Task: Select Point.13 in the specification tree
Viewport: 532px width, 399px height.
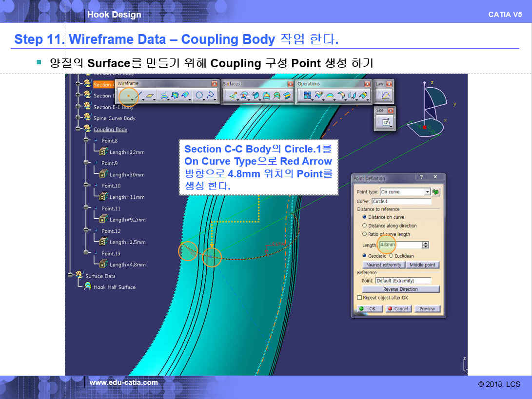Action: (110, 253)
